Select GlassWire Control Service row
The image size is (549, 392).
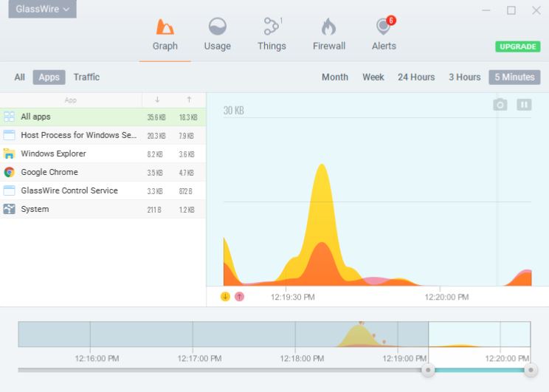pos(103,191)
